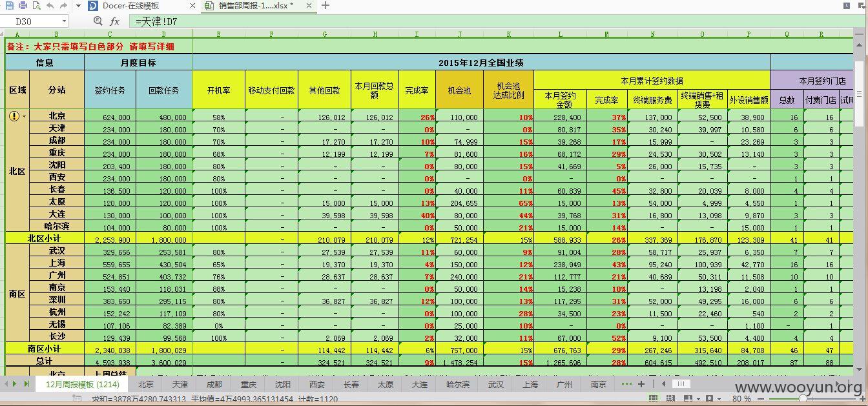
Task: Open the 天津 sheet tab
Action: coord(180,384)
